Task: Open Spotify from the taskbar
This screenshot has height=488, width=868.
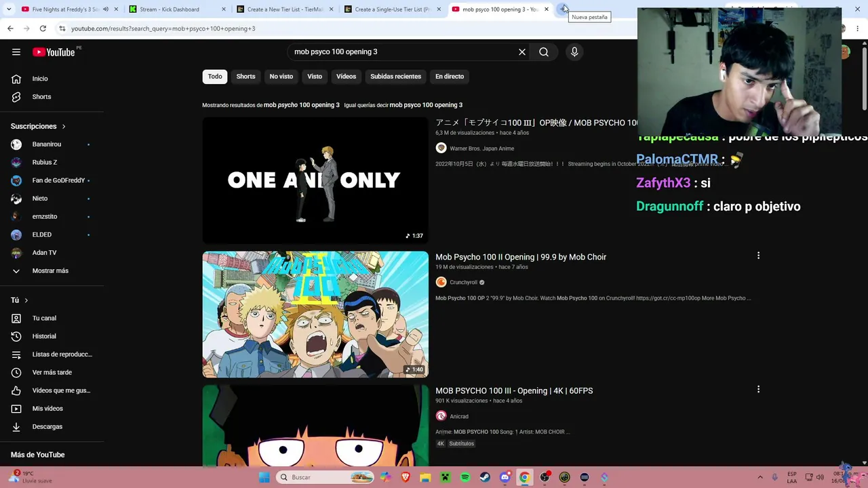Action: point(465,477)
